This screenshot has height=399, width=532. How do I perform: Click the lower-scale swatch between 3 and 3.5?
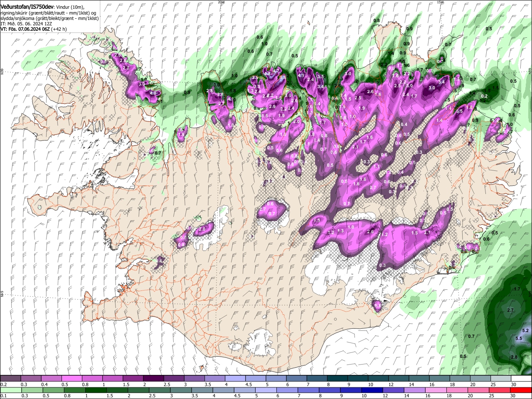click(181, 390)
